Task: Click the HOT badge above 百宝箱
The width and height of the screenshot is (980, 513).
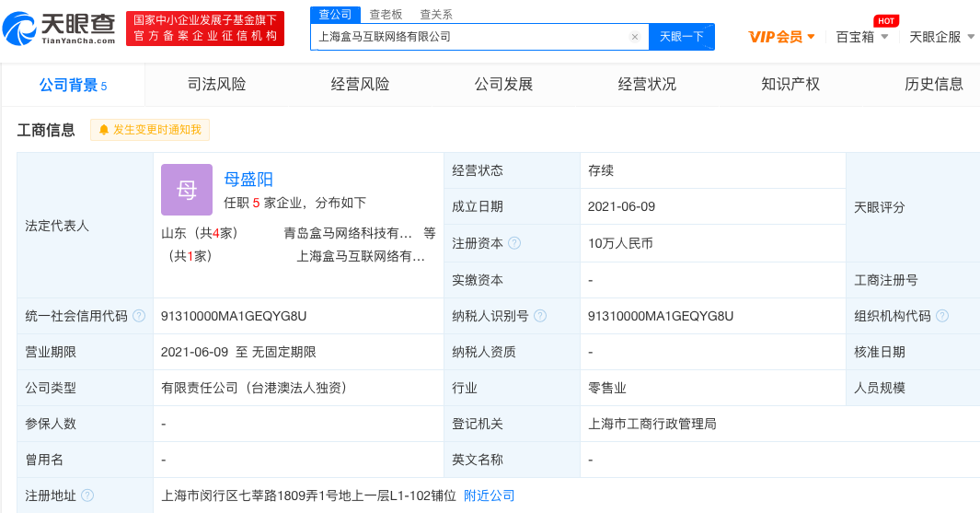Action: pos(885,20)
